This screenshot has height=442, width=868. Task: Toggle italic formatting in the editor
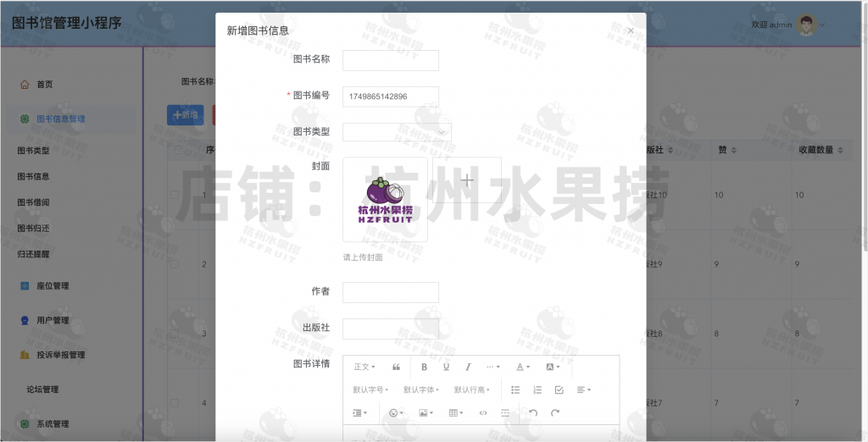(x=468, y=367)
